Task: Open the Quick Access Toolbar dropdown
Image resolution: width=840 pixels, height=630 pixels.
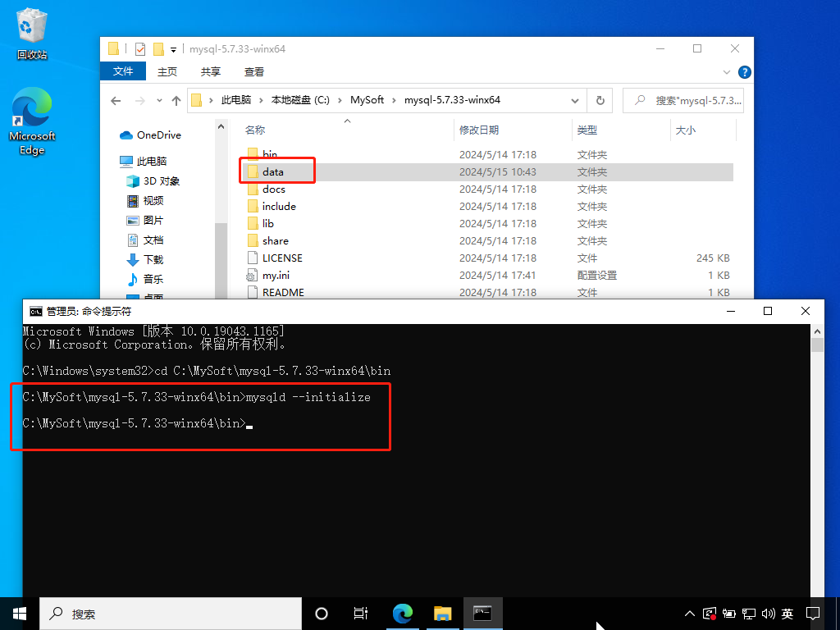Action: (173, 49)
